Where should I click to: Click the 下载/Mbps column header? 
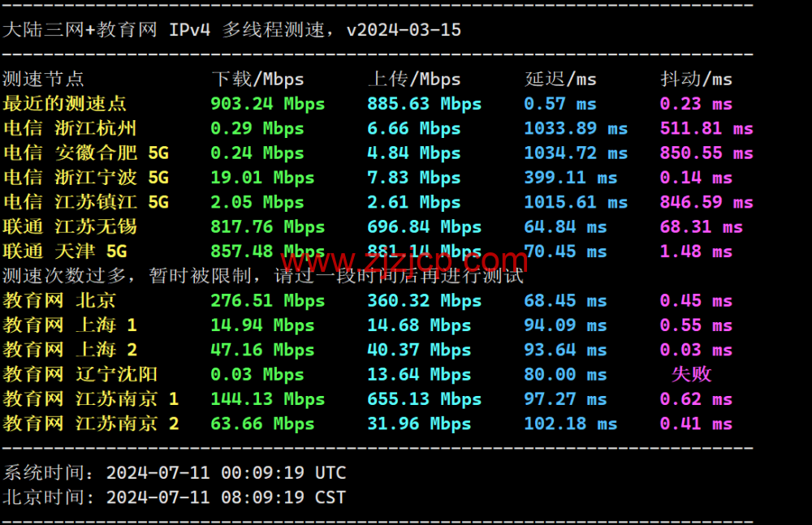click(x=257, y=79)
